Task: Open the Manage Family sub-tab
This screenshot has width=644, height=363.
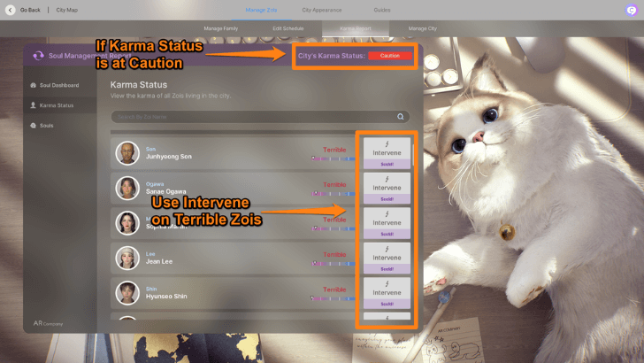Action: [x=221, y=28]
